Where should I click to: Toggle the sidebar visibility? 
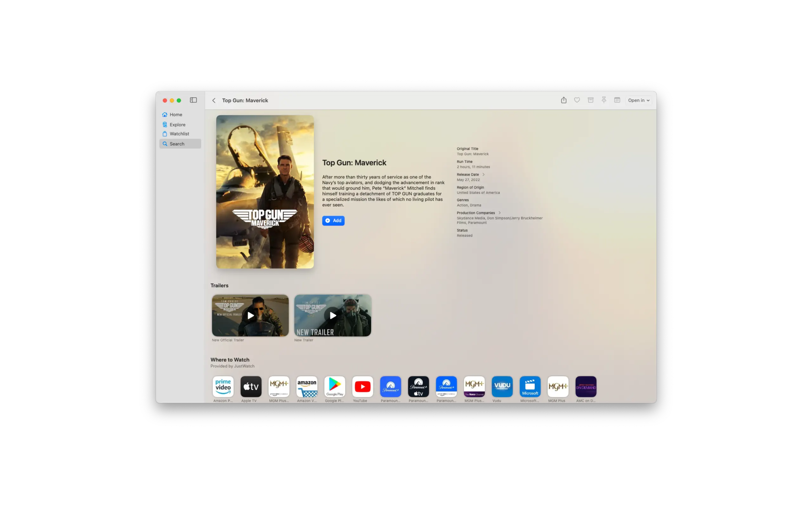(x=193, y=100)
